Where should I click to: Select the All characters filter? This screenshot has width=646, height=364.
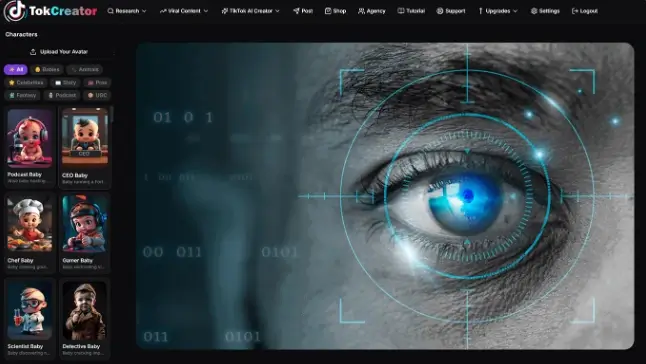pyautogui.click(x=16, y=70)
